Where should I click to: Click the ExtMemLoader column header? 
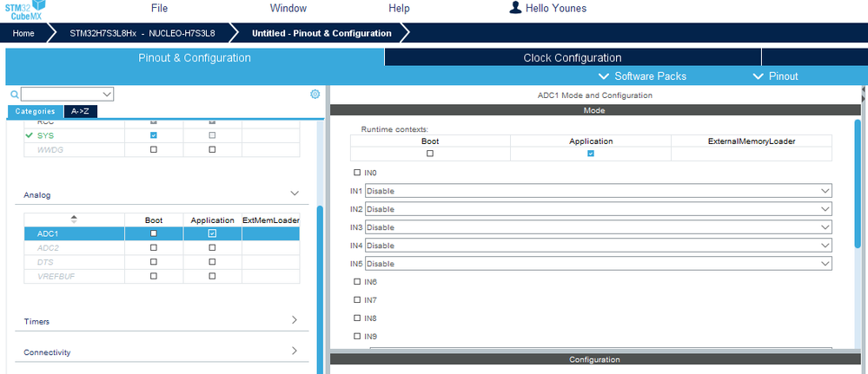coord(271,220)
